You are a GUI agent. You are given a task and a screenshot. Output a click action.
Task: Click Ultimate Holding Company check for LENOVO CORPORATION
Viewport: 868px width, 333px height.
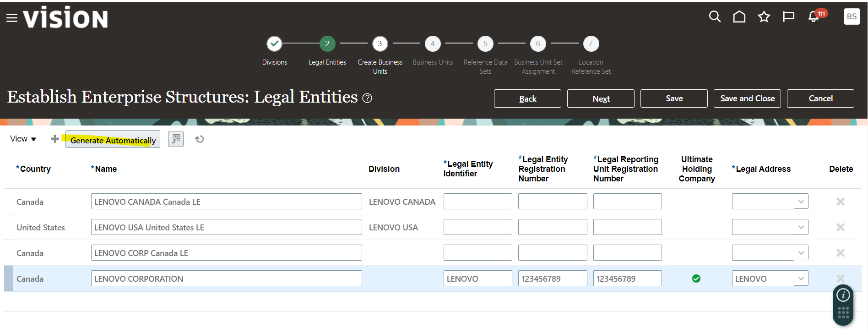[696, 278]
